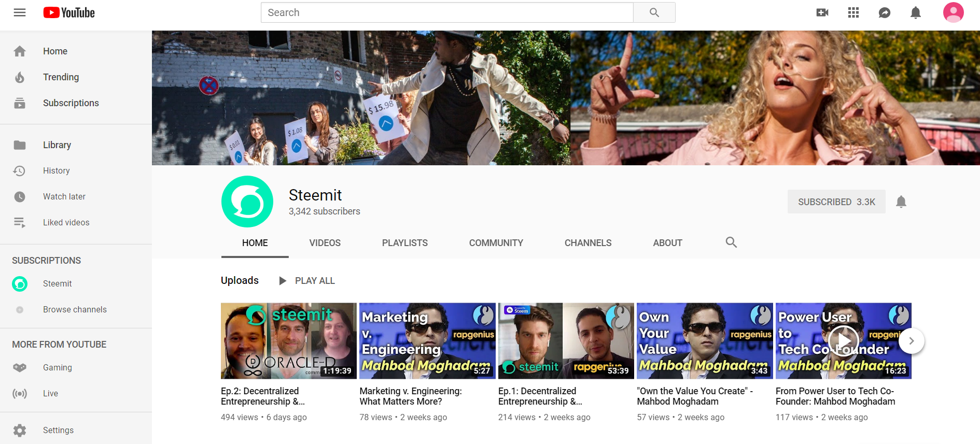The image size is (980, 444).
Task: Switch to the CHANNELS tab
Action: click(x=588, y=243)
